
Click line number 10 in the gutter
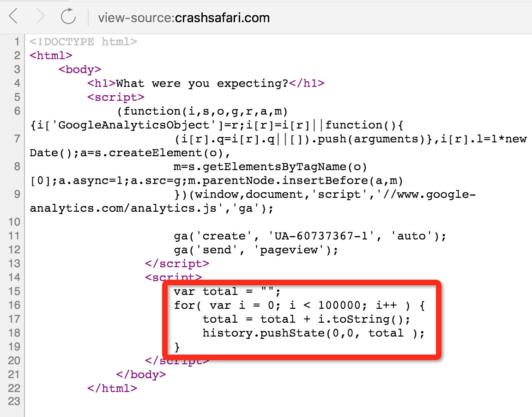pyautogui.click(x=14, y=222)
